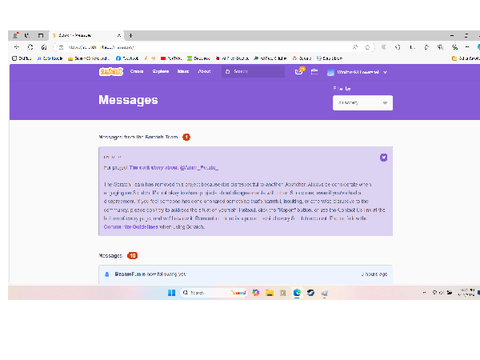480x360 pixels.
Task: Open Steam from the taskbar
Action: [x=311, y=293]
